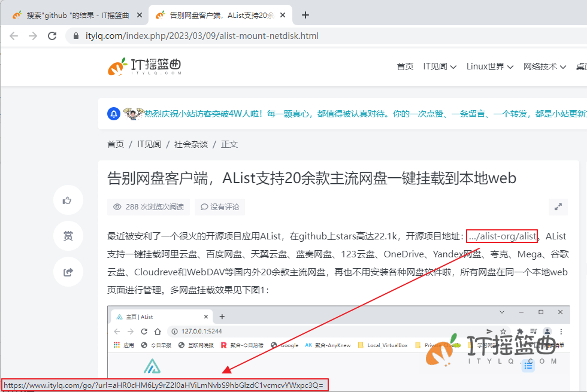Click the eye icon beside 288 views count
587x392 pixels.
pos(117,207)
